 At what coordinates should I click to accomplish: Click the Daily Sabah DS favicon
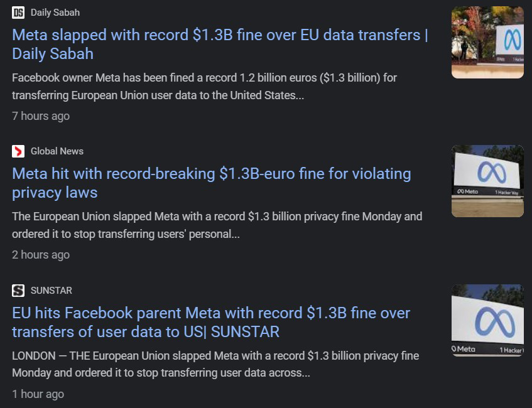18,13
